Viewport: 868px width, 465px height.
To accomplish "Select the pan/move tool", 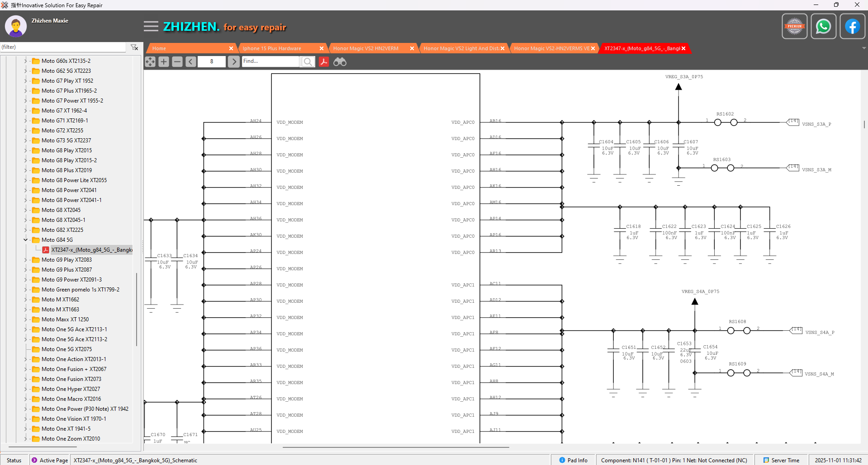I will click(x=150, y=61).
